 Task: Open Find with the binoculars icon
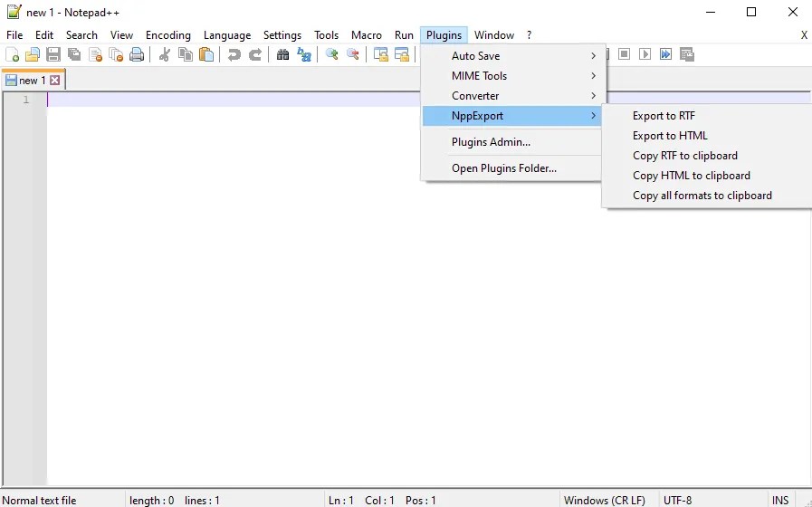pyautogui.click(x=282, y=54)
